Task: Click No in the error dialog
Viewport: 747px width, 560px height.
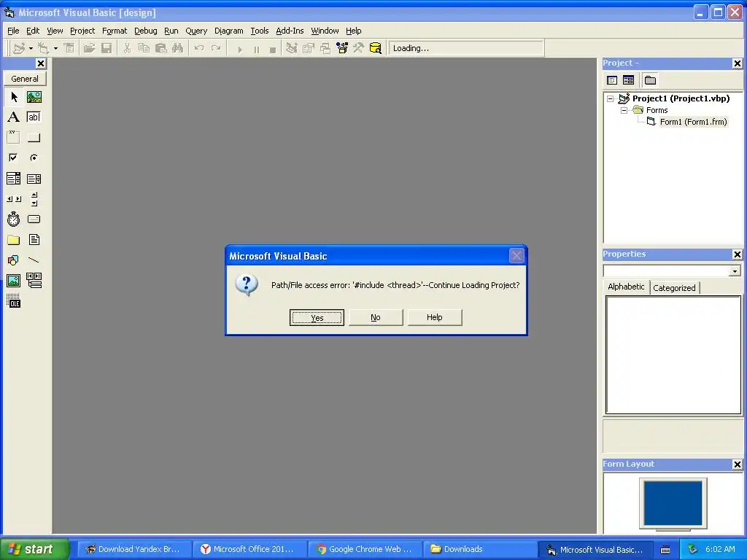Action: (x=376, y=317)
